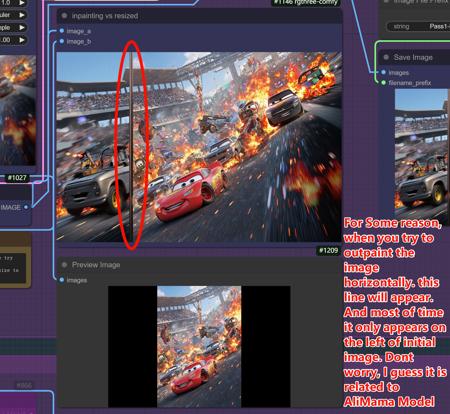Click the right arrow beside 'uler' widget

tap(22, 15)
